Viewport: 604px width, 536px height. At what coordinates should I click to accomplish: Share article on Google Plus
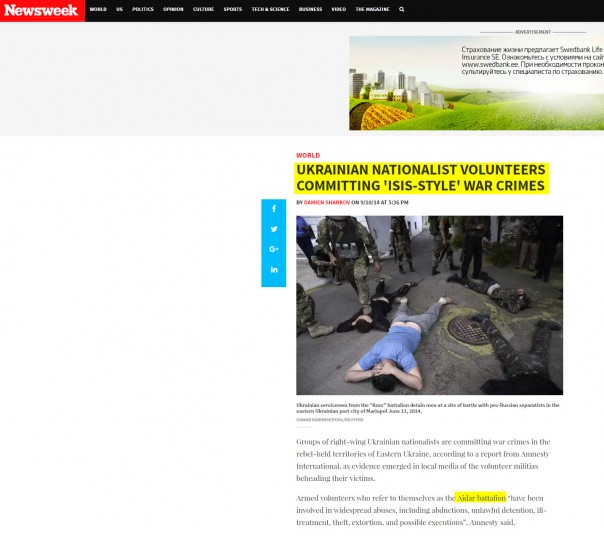[274, 249]
